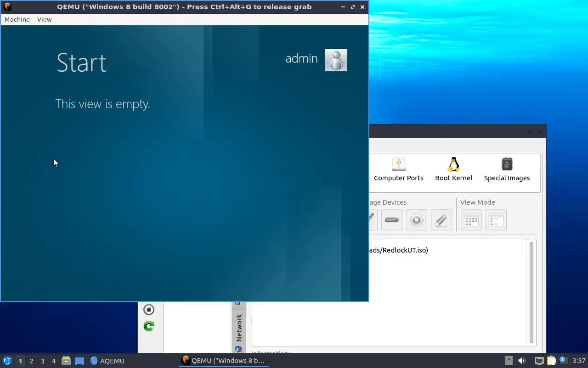Open the LXQt application menu
This screenshot has width=588, height=368.
7,361
